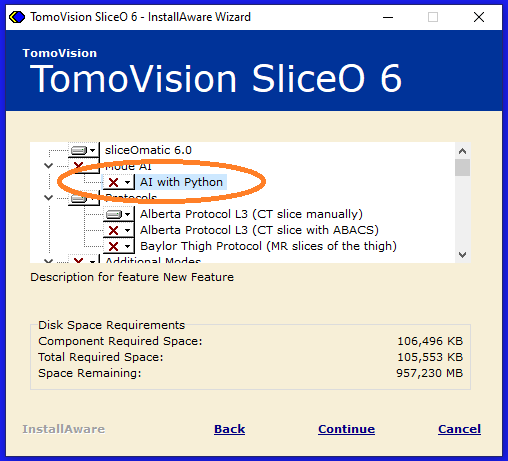Click the red X icon for AI with Python
508x461 pixels.
[x=113, y=182]
